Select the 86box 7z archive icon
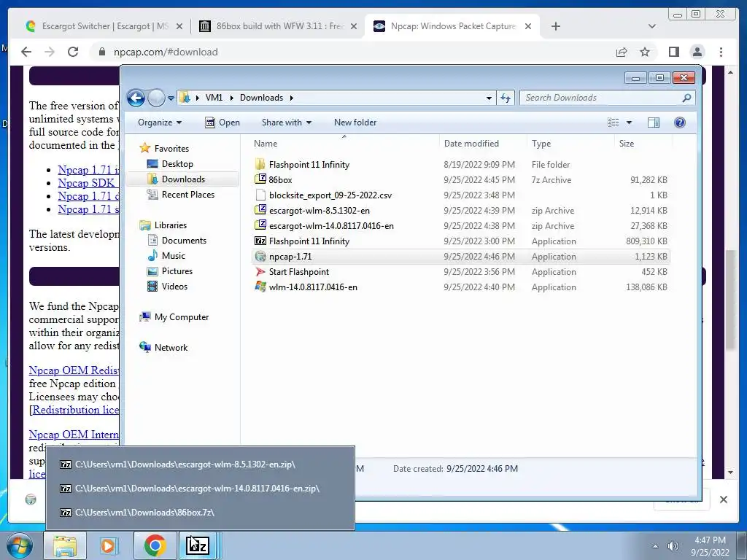 coord(260,179)
